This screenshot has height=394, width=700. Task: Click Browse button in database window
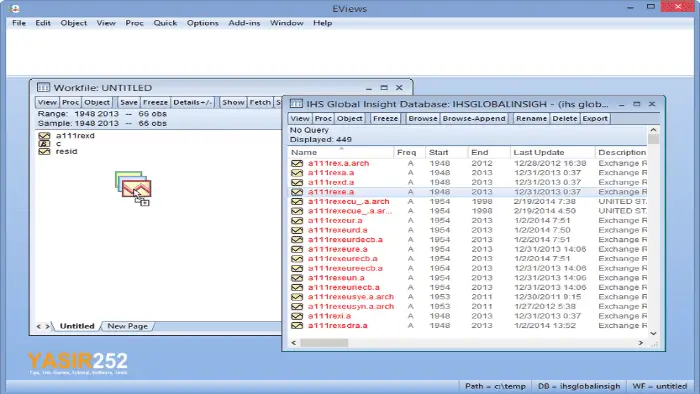click(x=423, y=119)
